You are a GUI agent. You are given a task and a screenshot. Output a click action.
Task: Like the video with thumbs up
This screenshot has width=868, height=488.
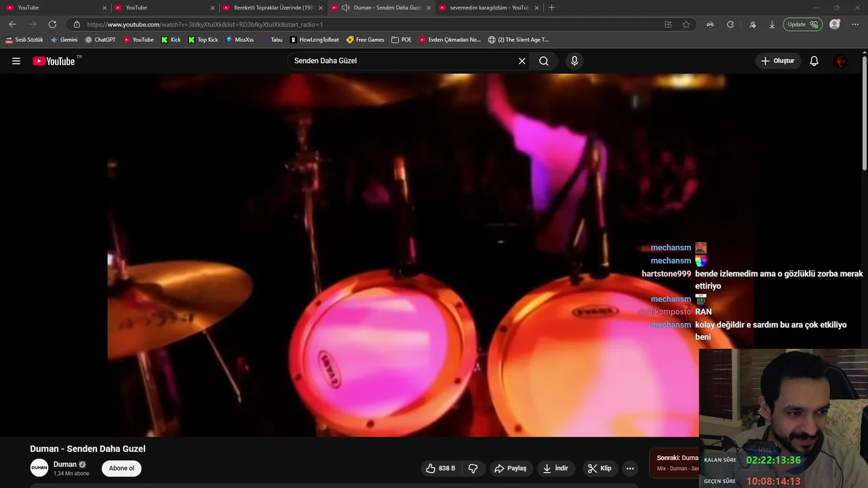coord(441,468)
